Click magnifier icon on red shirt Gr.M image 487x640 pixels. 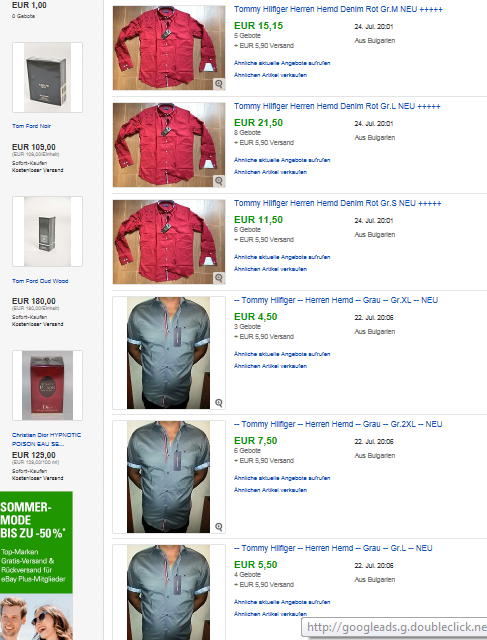pos(219,84)
